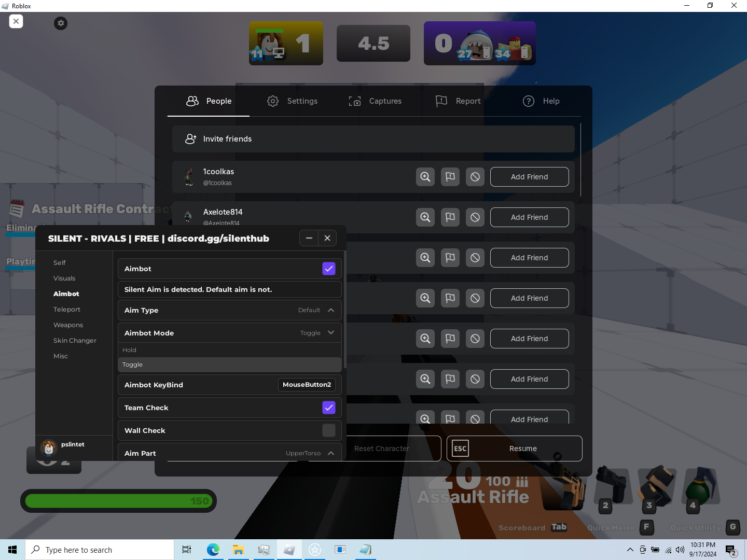Click the taskbar search box

point(100,550)
